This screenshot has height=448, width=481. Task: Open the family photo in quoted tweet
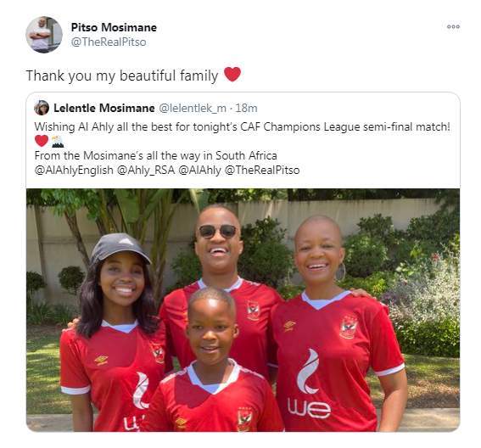point(243,310)
